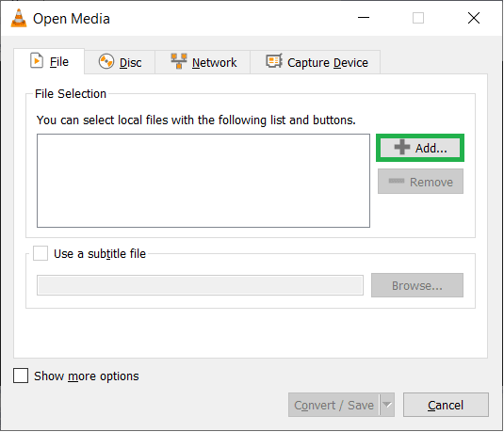Click the plus icon on Add button

(401, 148)
